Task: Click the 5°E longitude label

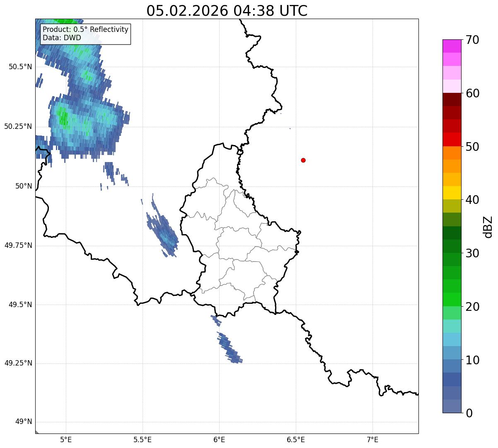Action: [x=66, y=439]
